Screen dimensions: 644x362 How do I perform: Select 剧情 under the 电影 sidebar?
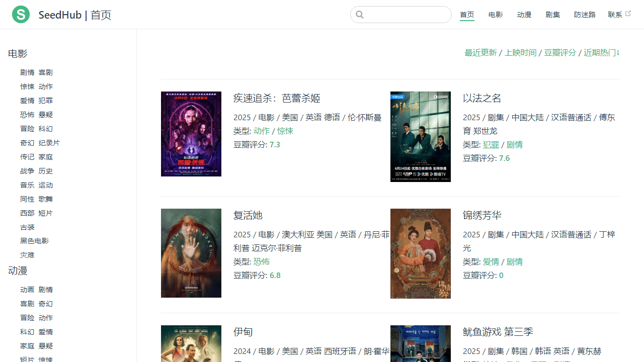tap(27, 72)
